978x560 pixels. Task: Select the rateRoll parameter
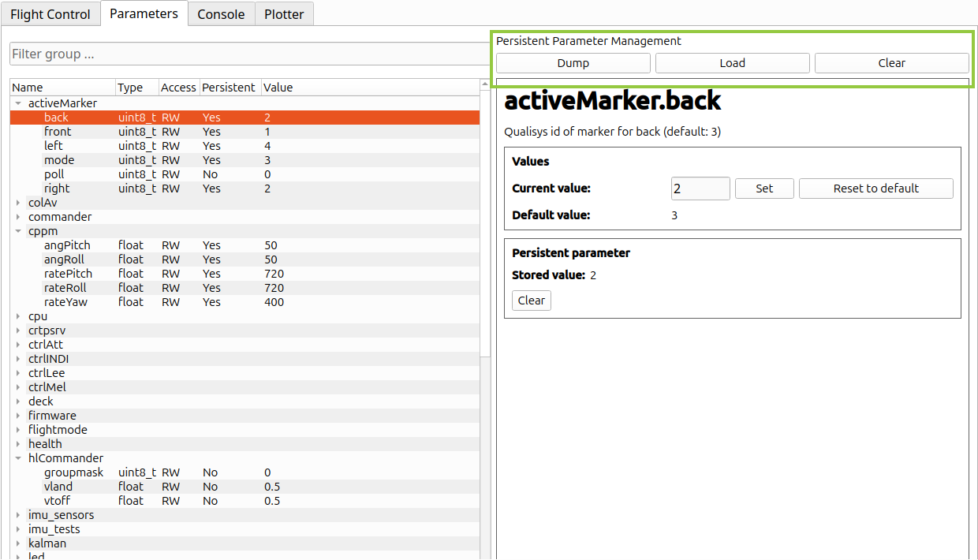coord(244,288)
